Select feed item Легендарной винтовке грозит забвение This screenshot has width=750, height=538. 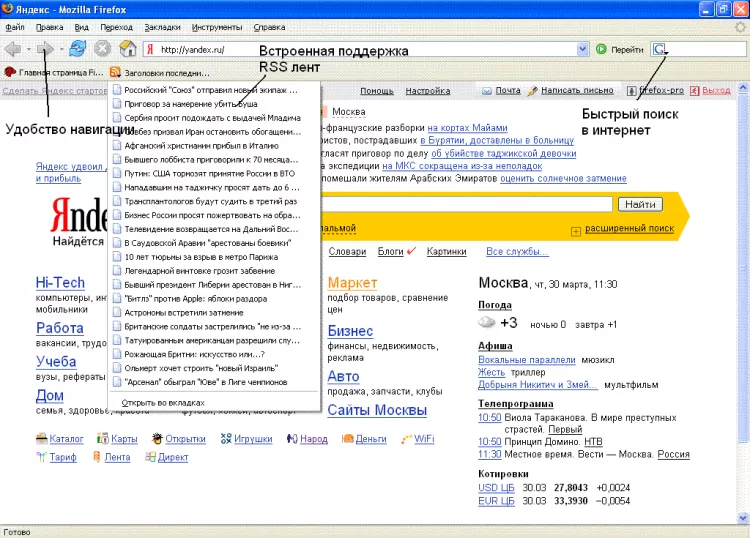tap(214, 271)
